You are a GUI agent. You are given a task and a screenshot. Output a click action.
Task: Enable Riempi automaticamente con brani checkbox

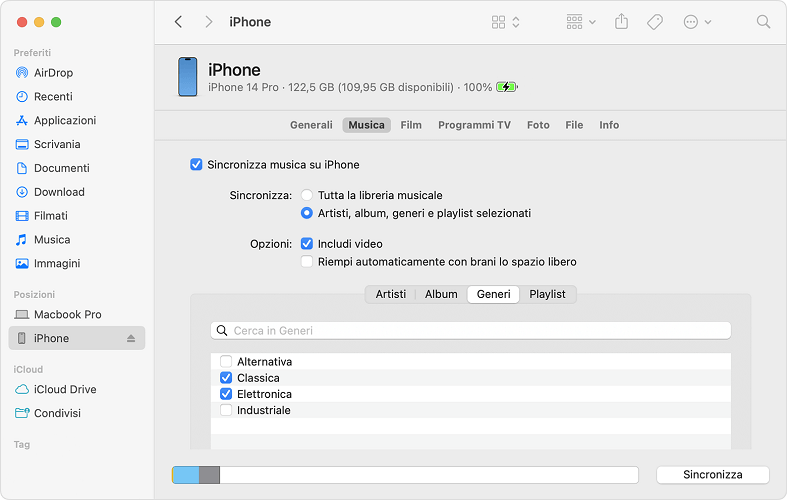tap(307, 262)
